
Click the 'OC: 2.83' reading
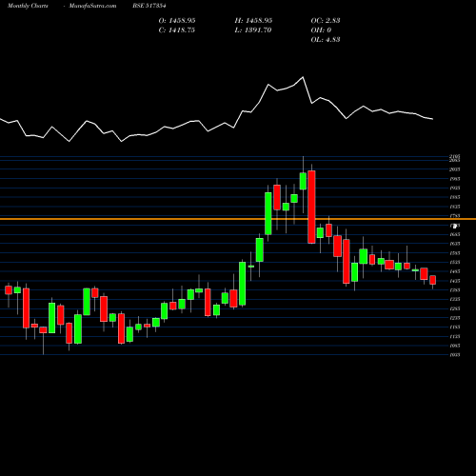[x=326, y=21]
